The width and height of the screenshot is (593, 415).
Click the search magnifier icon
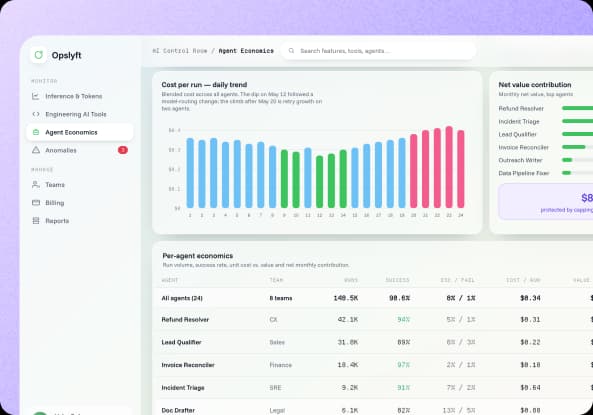tap(291, 51)
